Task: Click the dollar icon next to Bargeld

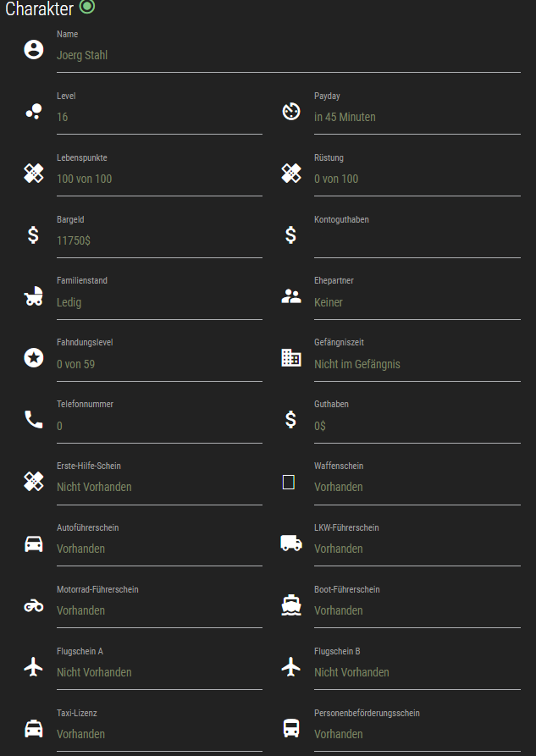Action: (33, 235)
